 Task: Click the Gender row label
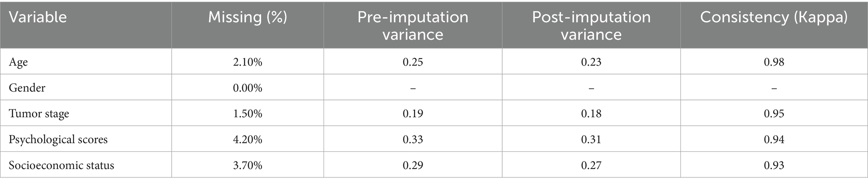27,88
